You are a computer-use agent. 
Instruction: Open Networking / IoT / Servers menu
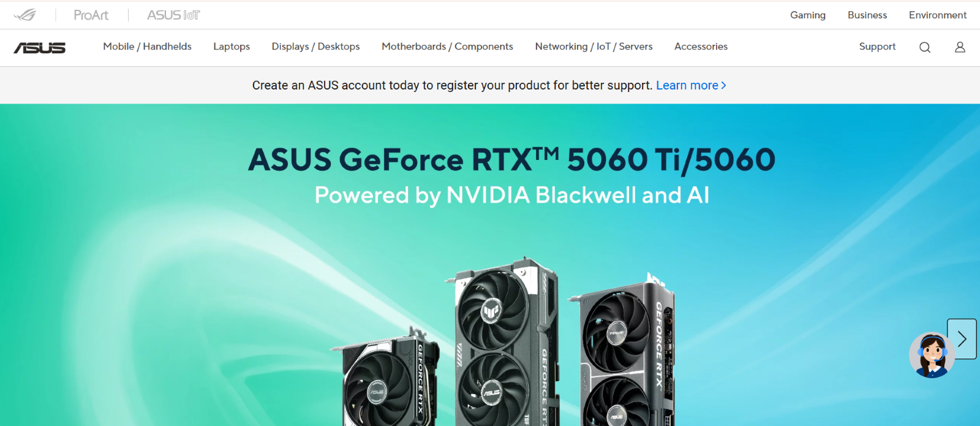(594, 47)
